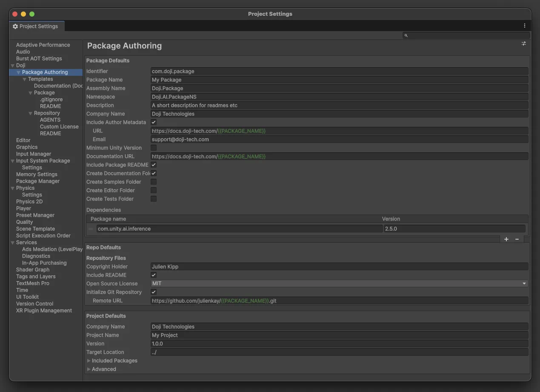The width and height of the screenshot is (540, 392).
Task: Edit the Target Location field
Action: (x=340, y=352)
